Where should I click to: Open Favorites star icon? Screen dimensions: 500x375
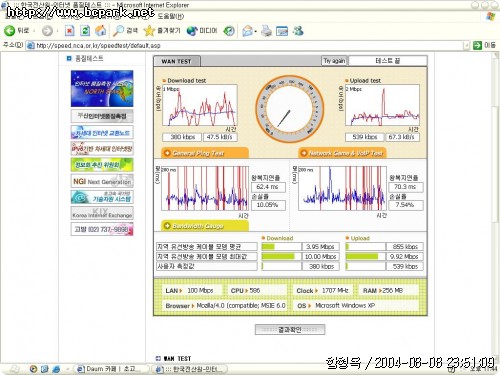click(x=149, y=31)
